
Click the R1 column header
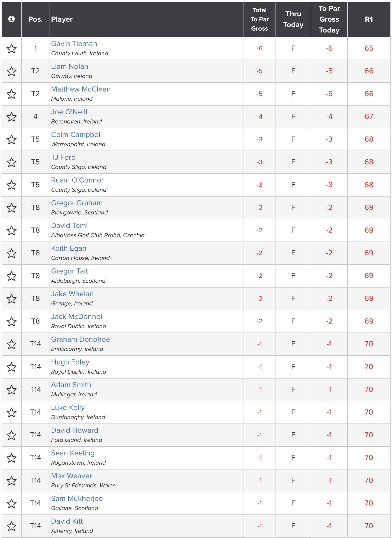369,19
